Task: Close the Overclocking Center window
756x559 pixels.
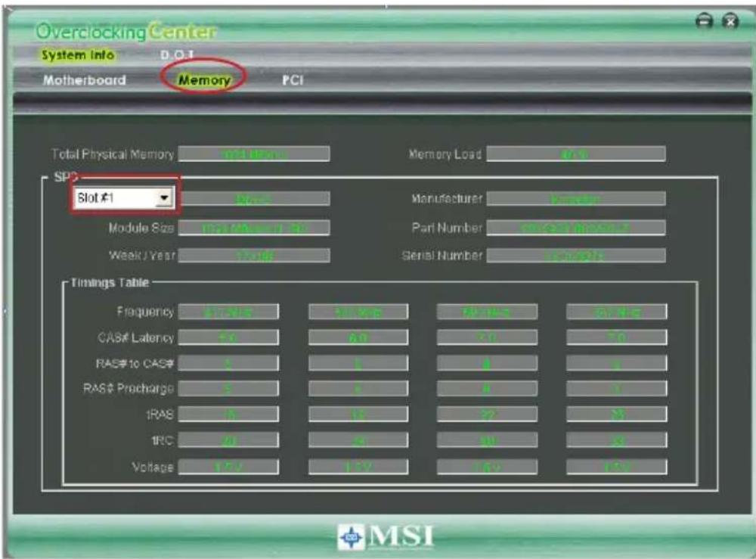Action: [730, 21]
